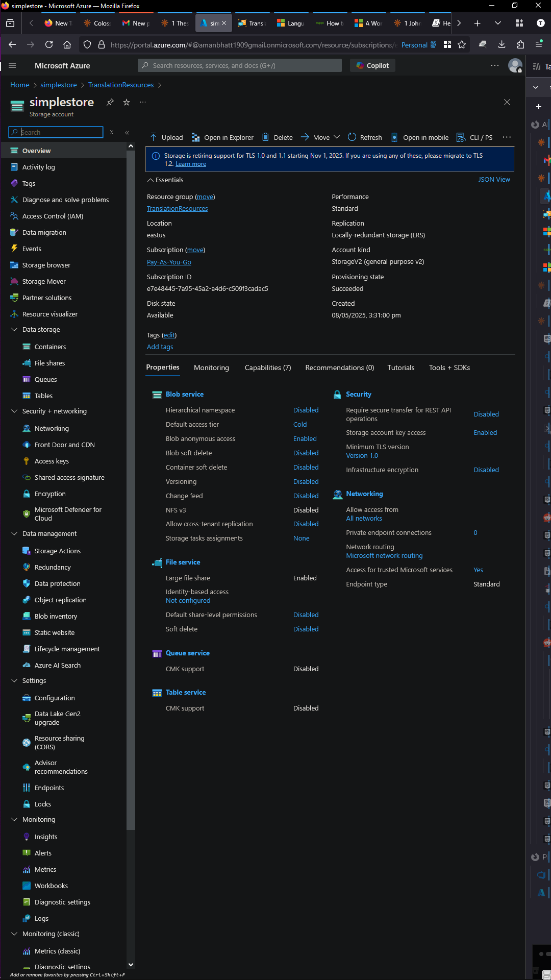Open the Azure portal hamburger menu

(x=13, y=65)
